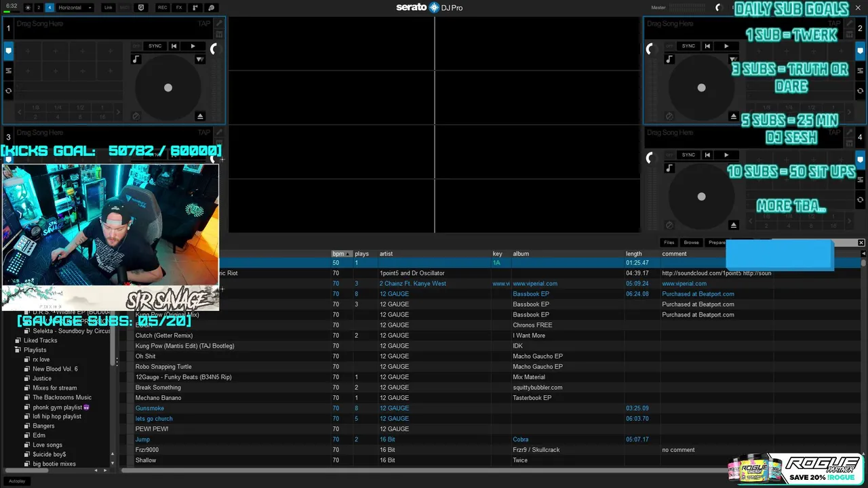Click the eject icon on deck 4
The image size is (868, 488).
(x=733, y=224)
